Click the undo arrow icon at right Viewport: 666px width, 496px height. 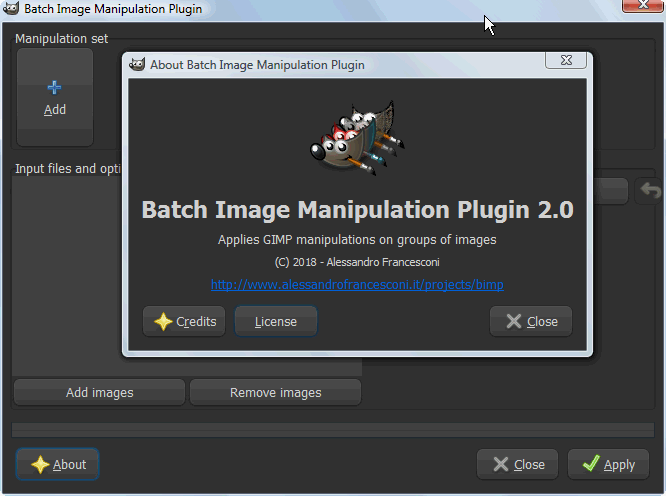pyautogui.click(x=650, y=191)
